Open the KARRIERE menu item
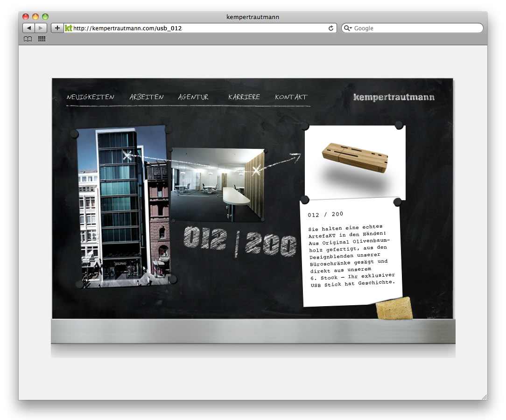Viewport: 506px width, 420px height. click(244, 97)
